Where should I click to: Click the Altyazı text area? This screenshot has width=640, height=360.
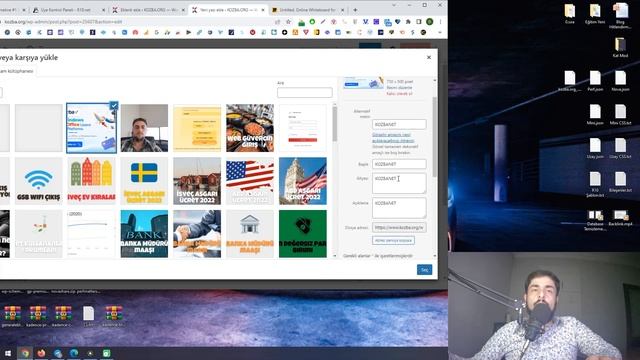(399, 183)
